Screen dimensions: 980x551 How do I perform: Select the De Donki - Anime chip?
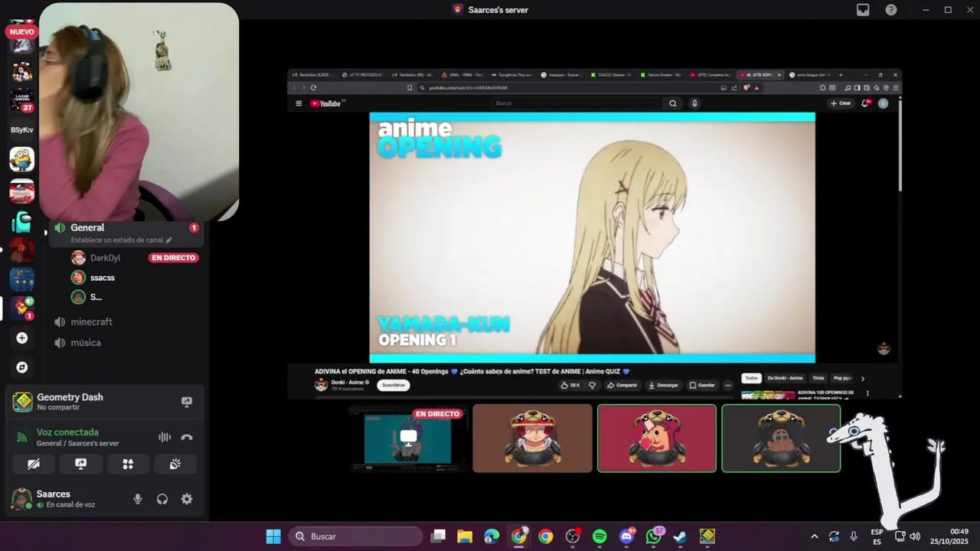point(785,378)
